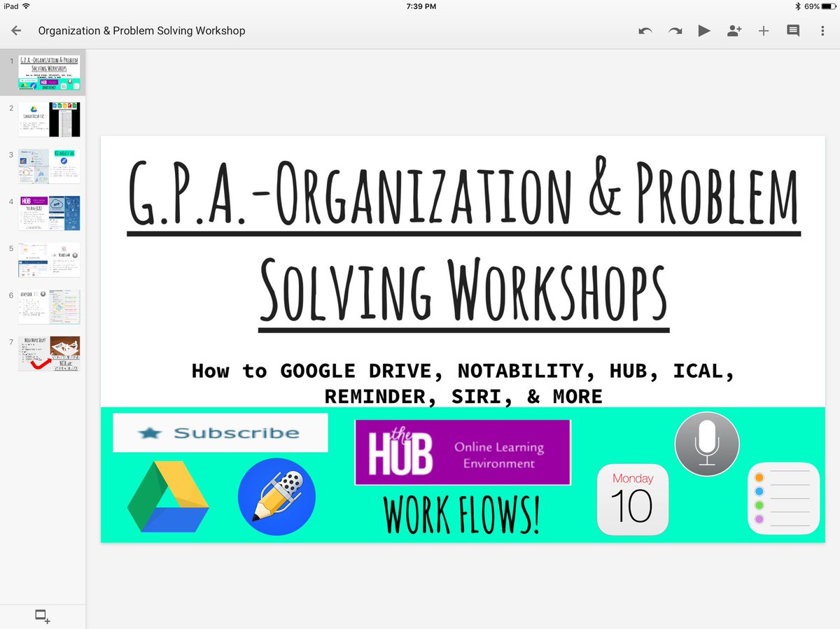Select slide 1 thumbnail

[x=49, y=73]
